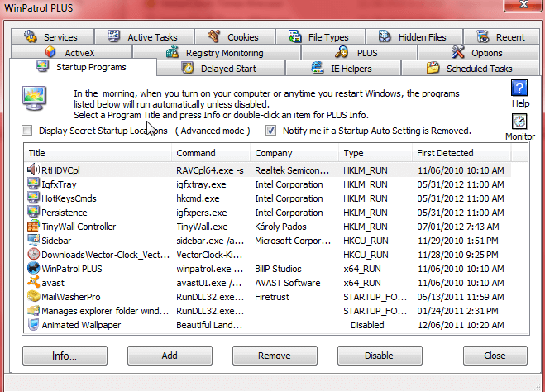Click the HotKeysCmds row icon
The width and height of the screenshot is (545, 392).
[x=33, y=198]
